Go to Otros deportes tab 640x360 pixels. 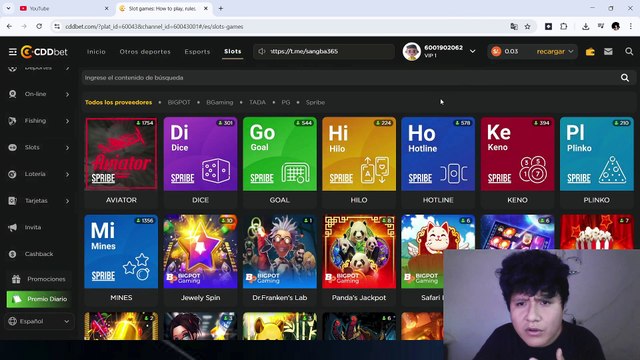click(145, 52)
